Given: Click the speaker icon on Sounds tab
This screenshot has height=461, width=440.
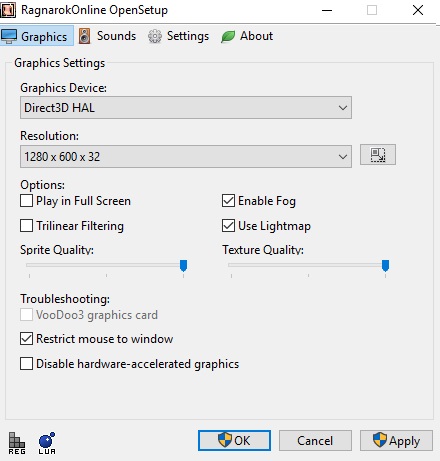Looking at the screenshot, I should click(x=84, y=36).
